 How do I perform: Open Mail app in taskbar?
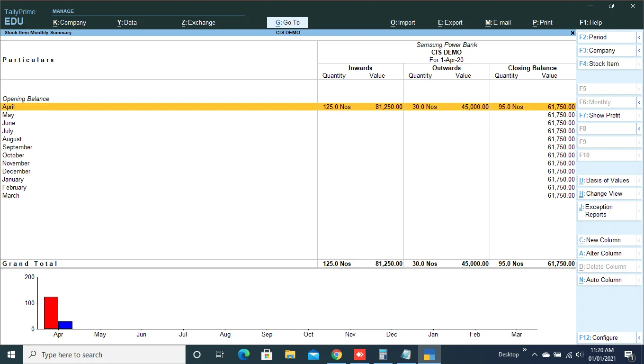tap(313, 355)
